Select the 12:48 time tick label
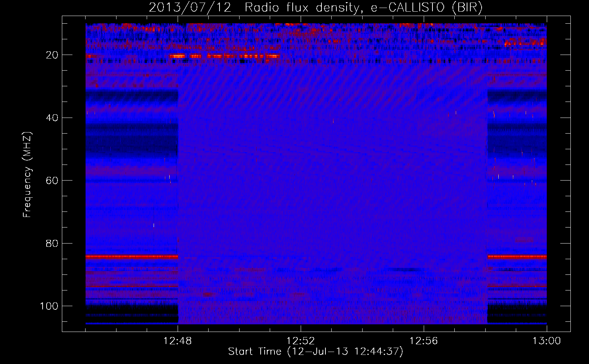Image resolution: width=589 pixels, height=364 pixels. point(178,341)
